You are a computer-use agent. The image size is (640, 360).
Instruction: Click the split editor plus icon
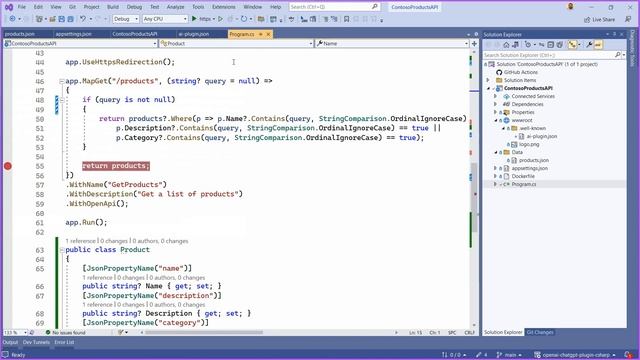474,43
